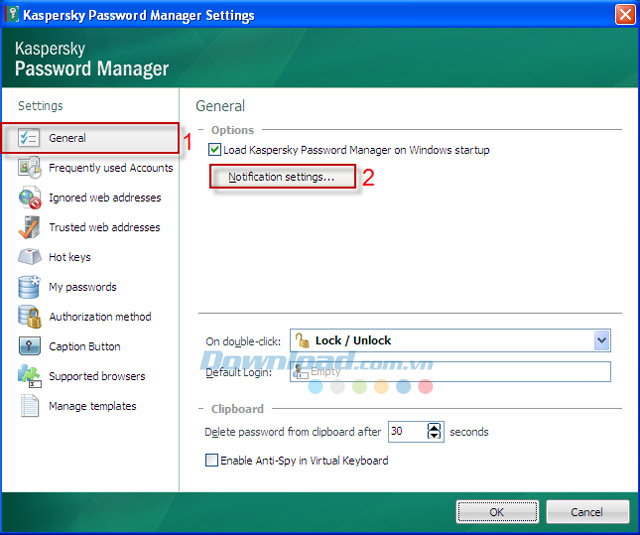Click the Lock / Unlock combo box

450,340
